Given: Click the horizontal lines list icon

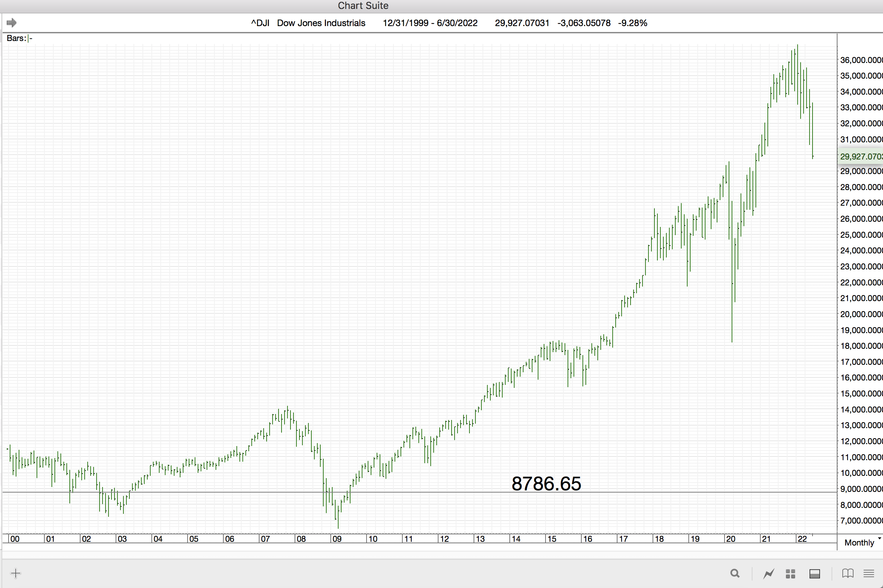Looking at the screenshot, I should pos(869,573).
